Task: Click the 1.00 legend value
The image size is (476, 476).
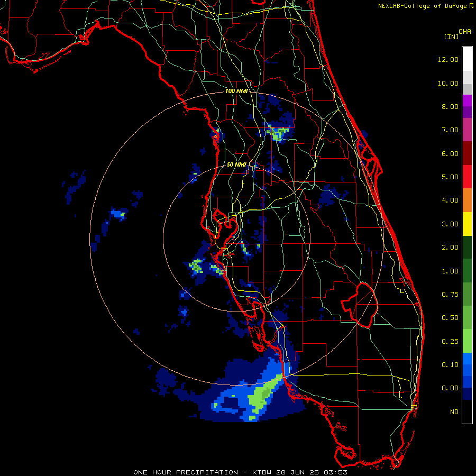Action: (x=450, y=271)
